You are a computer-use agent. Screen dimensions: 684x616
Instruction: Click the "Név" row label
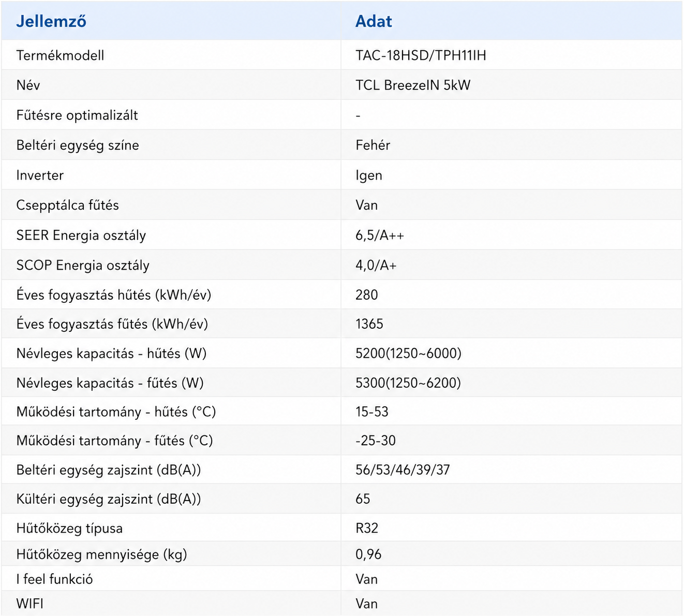tap(28, 85)
